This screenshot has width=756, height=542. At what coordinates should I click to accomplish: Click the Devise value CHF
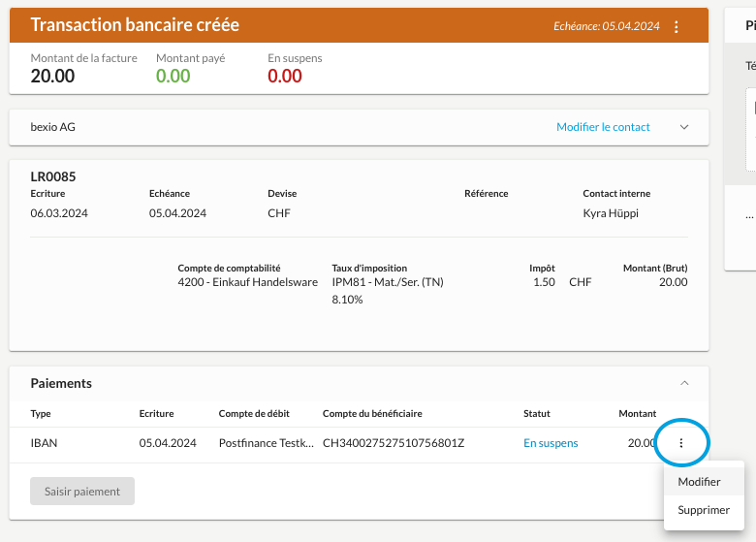pyautogui.click(x=279, y=213)
